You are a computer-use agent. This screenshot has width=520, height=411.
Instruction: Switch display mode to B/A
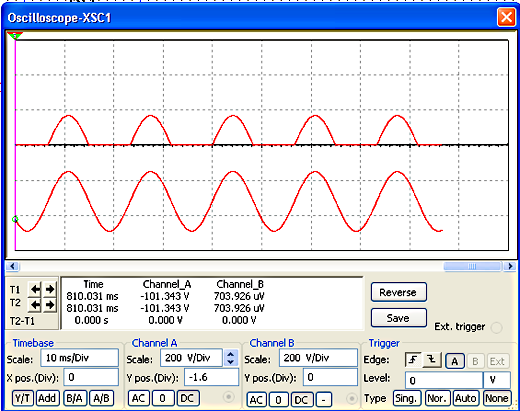pyautogui.click(x=74, y=398)
